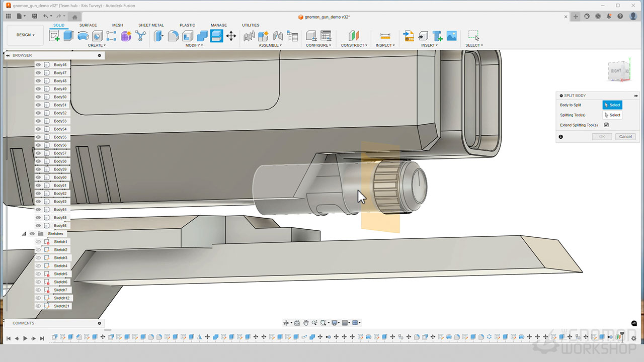
Task: Activate the Move/Copy tool
Action: click(231, 36)
